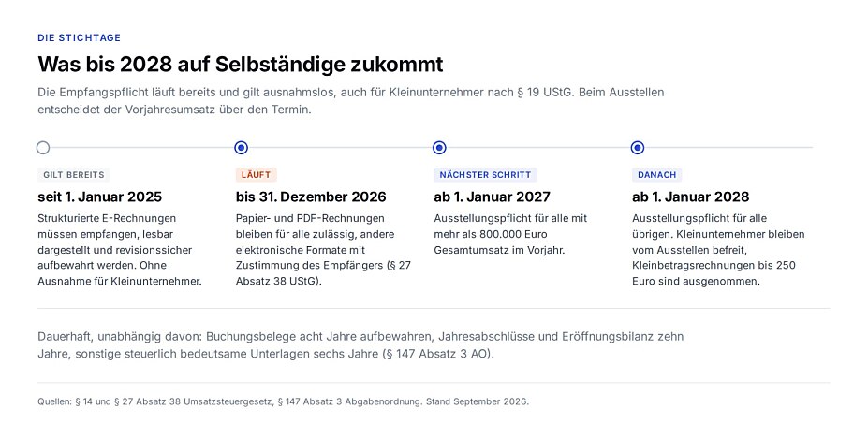
Task: Click description 'Ausstellungspflicht für alle übrigen'
Action: click(x=718, y=249)
